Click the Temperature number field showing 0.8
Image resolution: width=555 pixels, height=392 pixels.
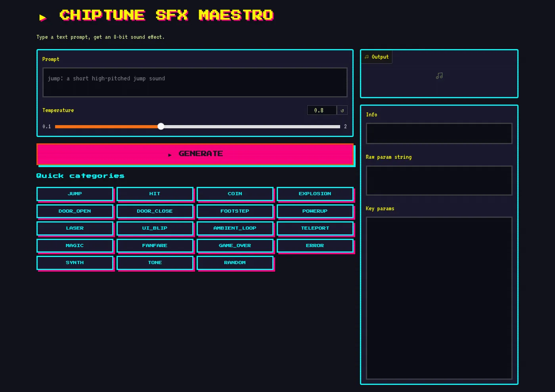coord(322,110)
